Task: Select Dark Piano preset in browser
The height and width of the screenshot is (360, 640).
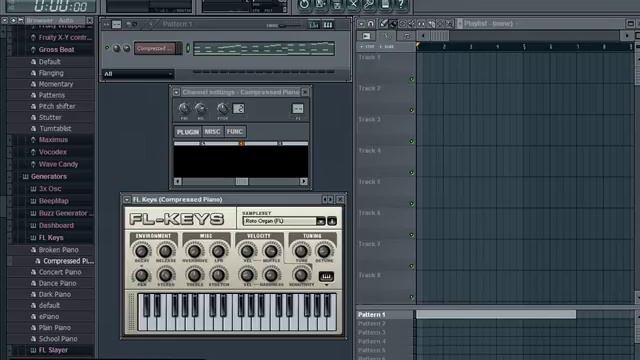Action: pyautogui.click(x=55, y=294)
